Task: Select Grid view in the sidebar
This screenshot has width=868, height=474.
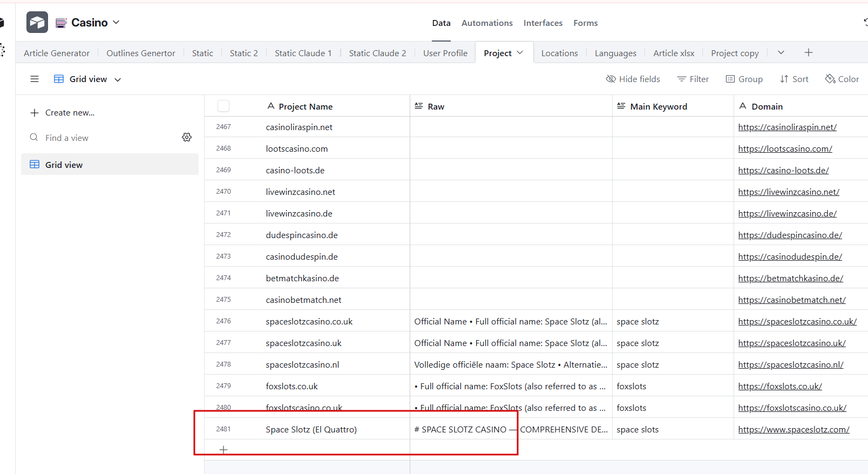Action: point(110,164)
